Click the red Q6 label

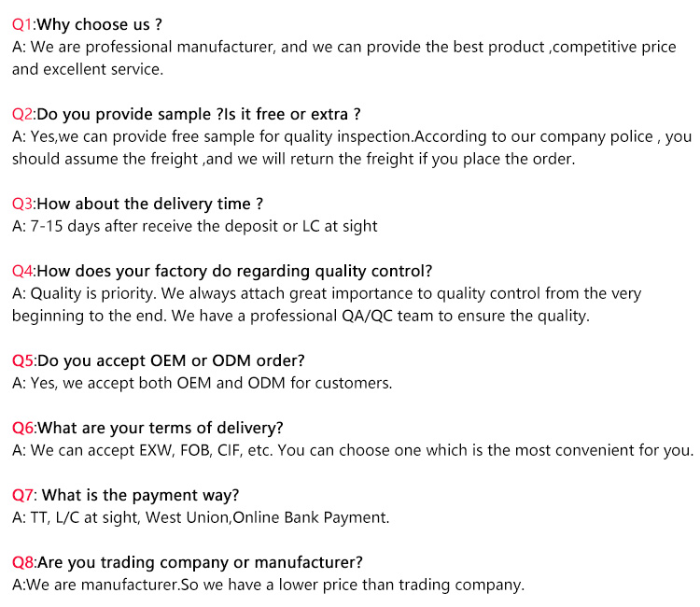pyautogui.click(x=22, y=428)
